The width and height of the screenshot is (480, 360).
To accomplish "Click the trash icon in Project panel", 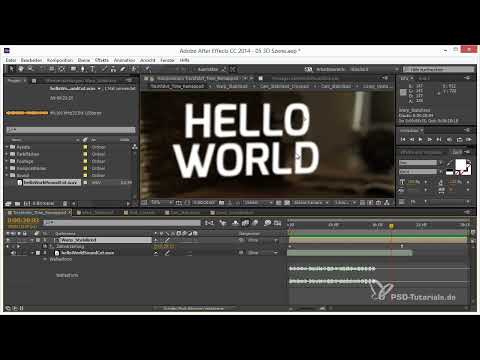I will click(x=65, y=203).
